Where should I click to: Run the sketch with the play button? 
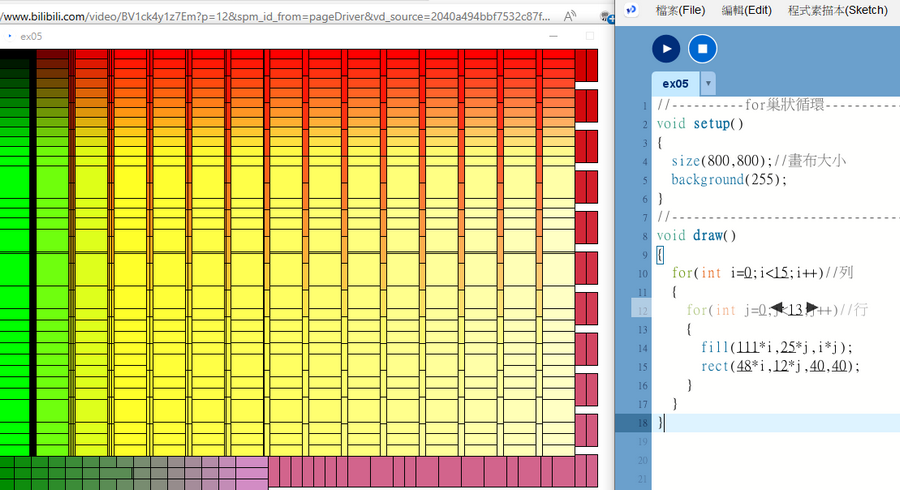tap(666, 49)
